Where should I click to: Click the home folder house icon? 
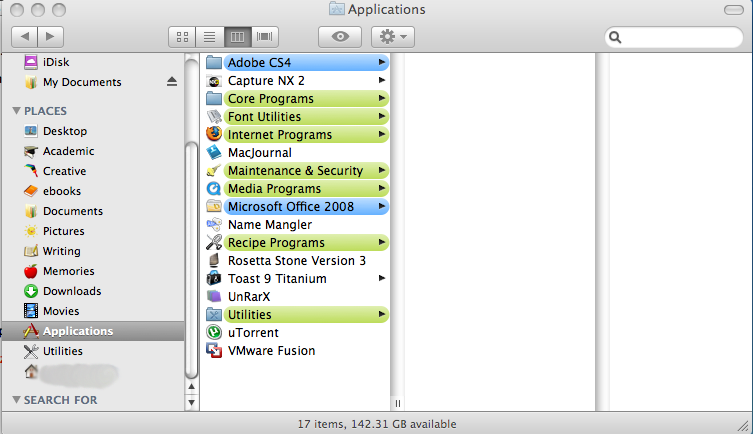31,371
